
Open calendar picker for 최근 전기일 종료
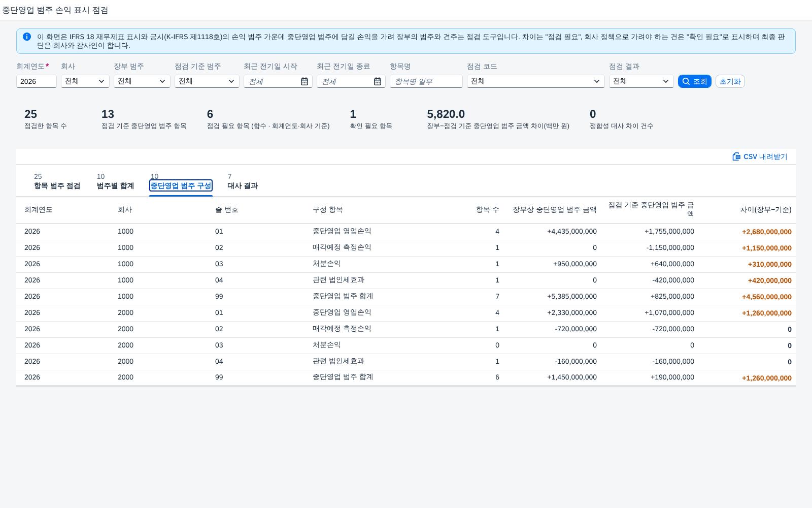pyautogui.click(x=378, y=81)
